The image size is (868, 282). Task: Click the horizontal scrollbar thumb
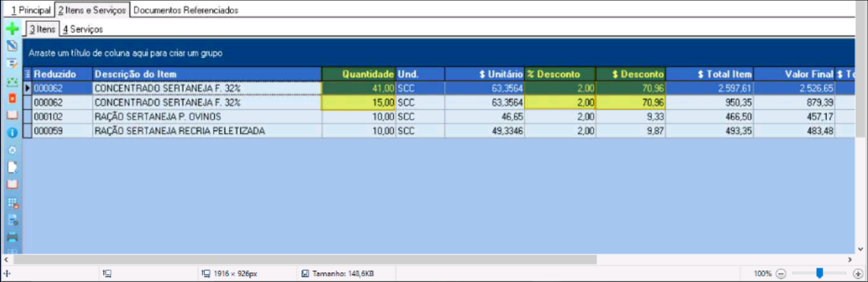pos(305,259)
